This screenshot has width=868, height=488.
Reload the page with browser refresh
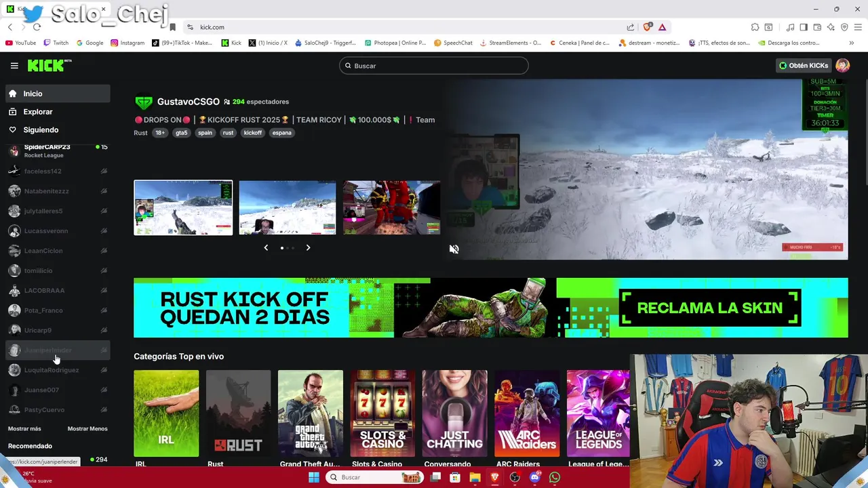pos(37,27)
